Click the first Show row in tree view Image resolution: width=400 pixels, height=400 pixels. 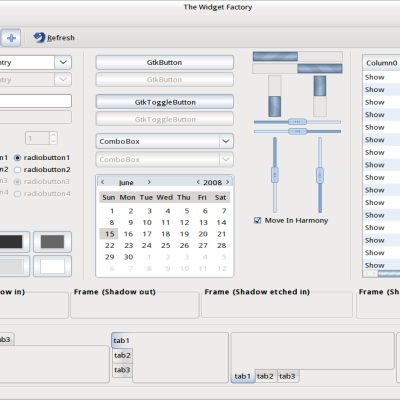click(382, 77)
